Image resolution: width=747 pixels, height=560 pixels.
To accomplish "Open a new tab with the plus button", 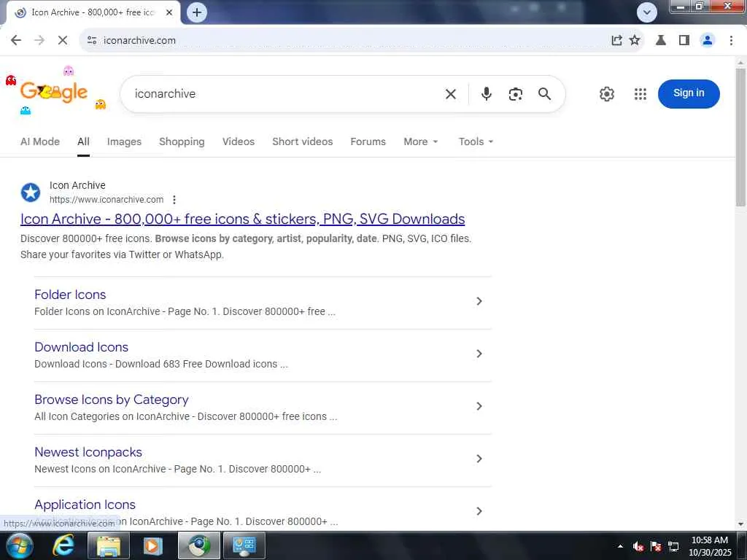I will pos(197,12).
